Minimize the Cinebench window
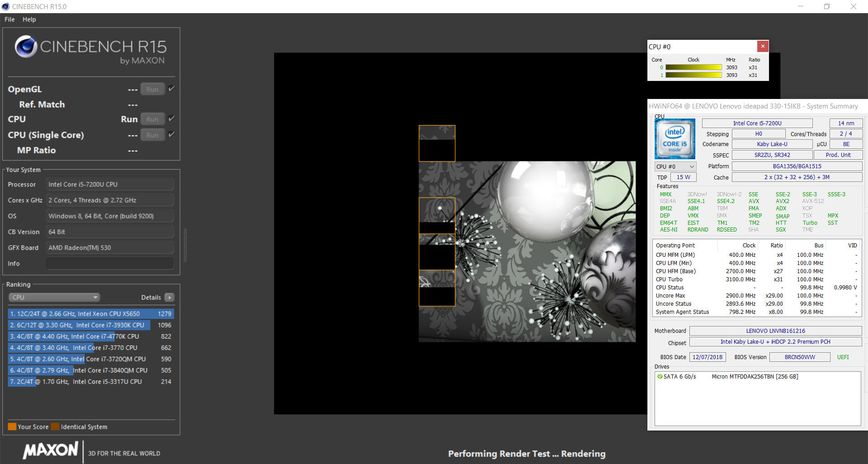 coord(801,6)
